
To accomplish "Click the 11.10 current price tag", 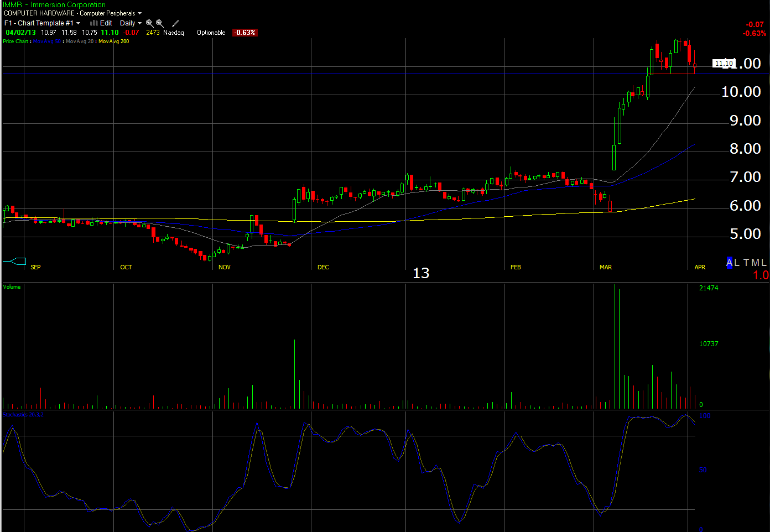I will (723, 64).
